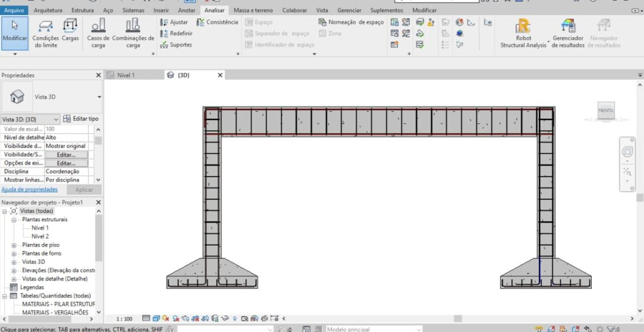Expand the Modificar panel dropdown arrow
Image resolution: width=644 pixels, height=332 pixels.
pos(15,54)
